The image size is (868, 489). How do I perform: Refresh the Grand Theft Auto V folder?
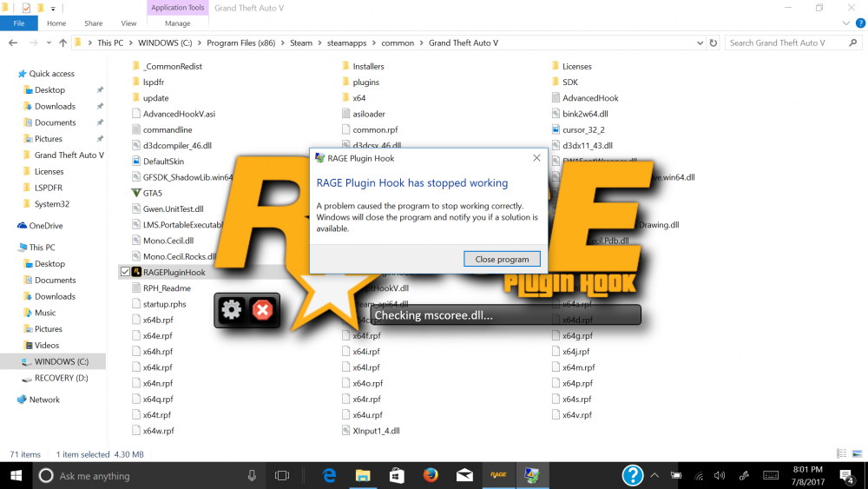(x=713, y=43)
